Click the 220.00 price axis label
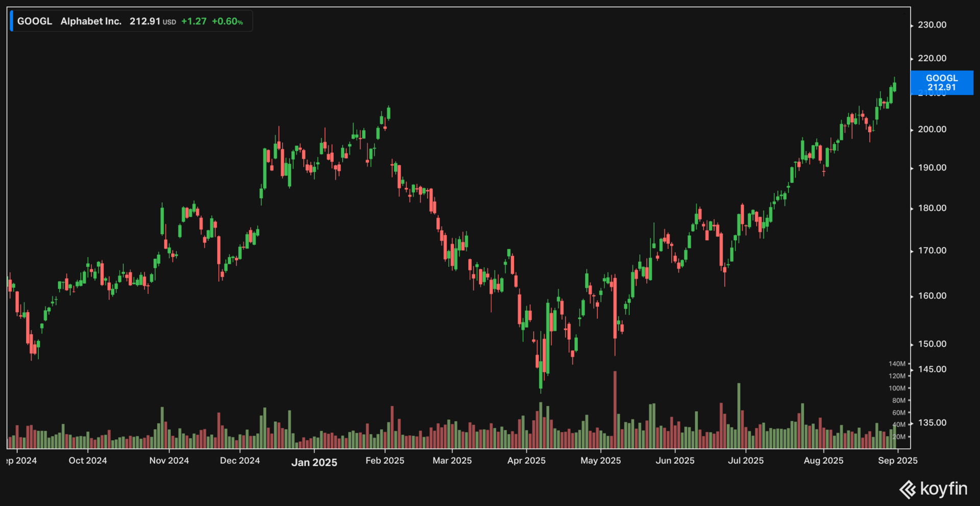The height and width of the screenshot is (506, 980). point(932,59)
